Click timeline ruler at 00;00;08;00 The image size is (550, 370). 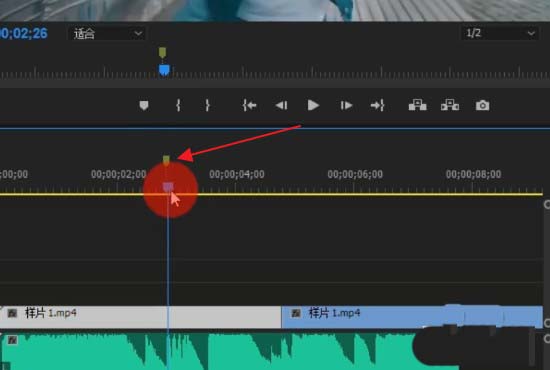coord(473,174)
